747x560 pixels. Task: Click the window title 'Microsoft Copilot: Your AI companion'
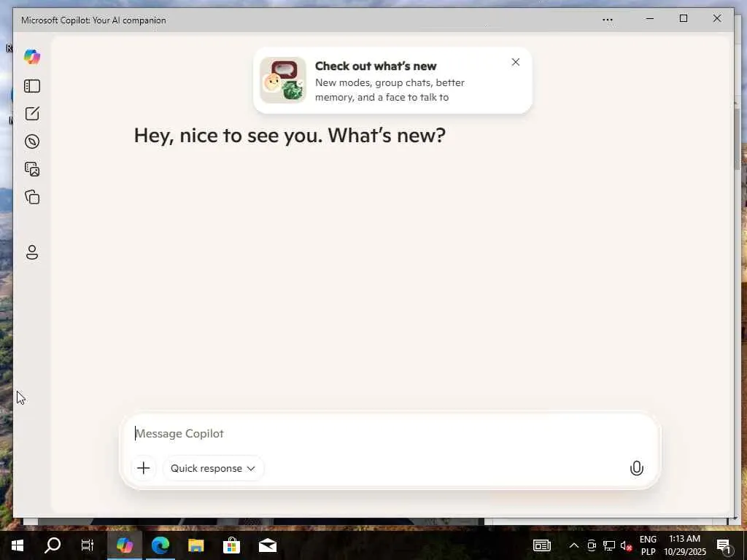[x=94, y=20]
